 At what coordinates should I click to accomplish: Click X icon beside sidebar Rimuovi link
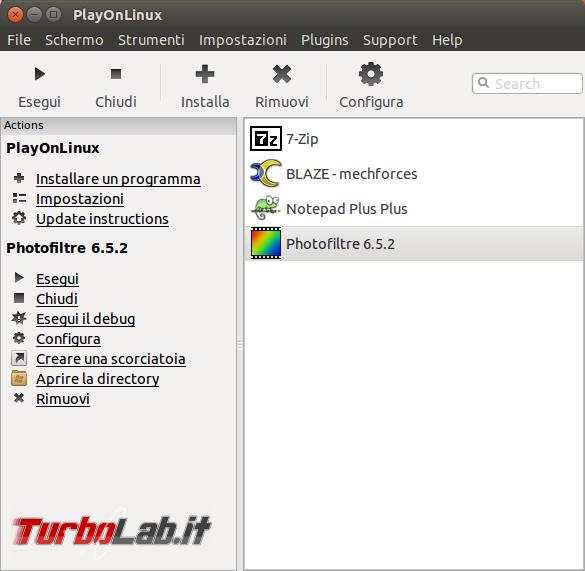19,398
